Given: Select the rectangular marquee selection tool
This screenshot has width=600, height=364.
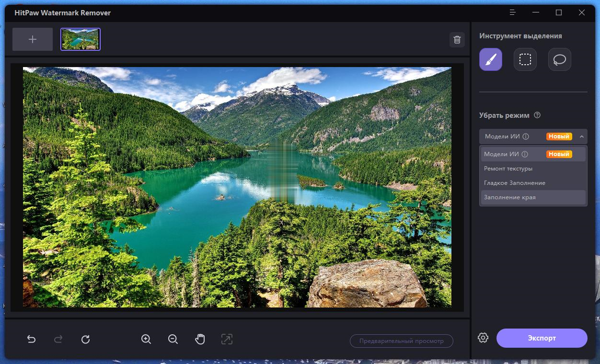Looking at the screenshot, I should point(525,59).
